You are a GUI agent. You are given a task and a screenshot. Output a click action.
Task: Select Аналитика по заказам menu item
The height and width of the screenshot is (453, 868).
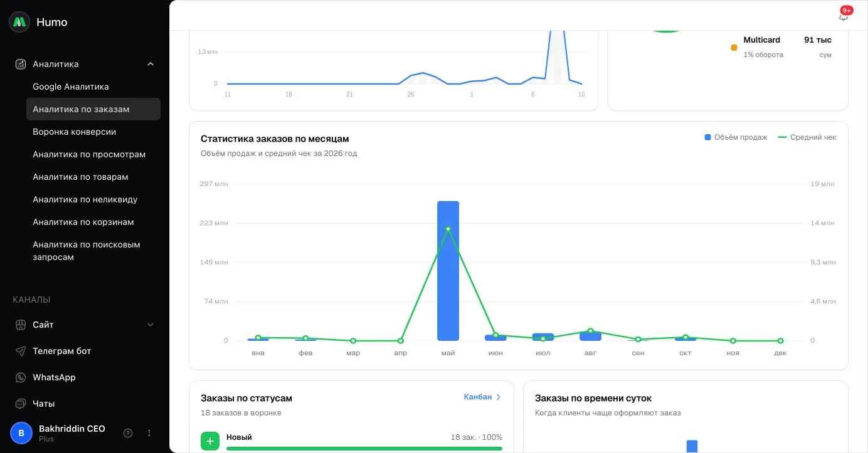click(x=93, y=109)
